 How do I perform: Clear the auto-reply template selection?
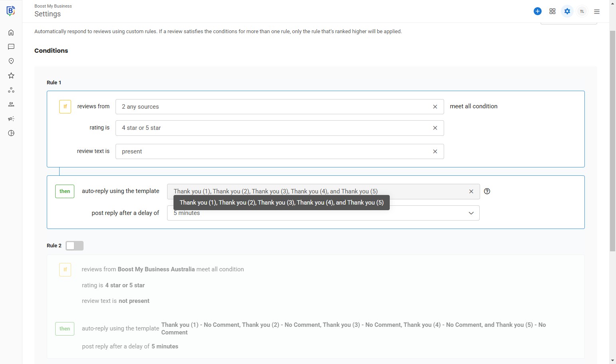coord(471,191)
